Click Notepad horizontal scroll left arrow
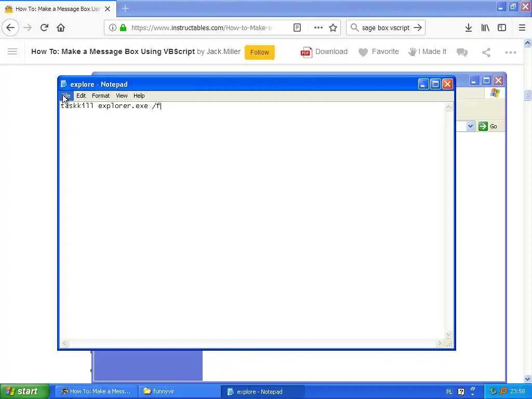532x399 pixels. pyautogui.click(x=64, y=343)
